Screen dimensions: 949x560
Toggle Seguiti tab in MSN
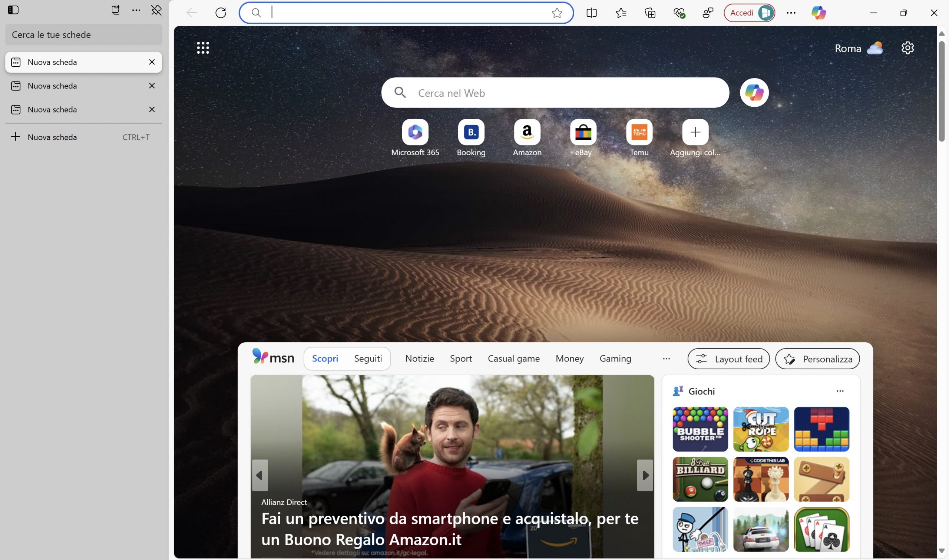[367, 359]
